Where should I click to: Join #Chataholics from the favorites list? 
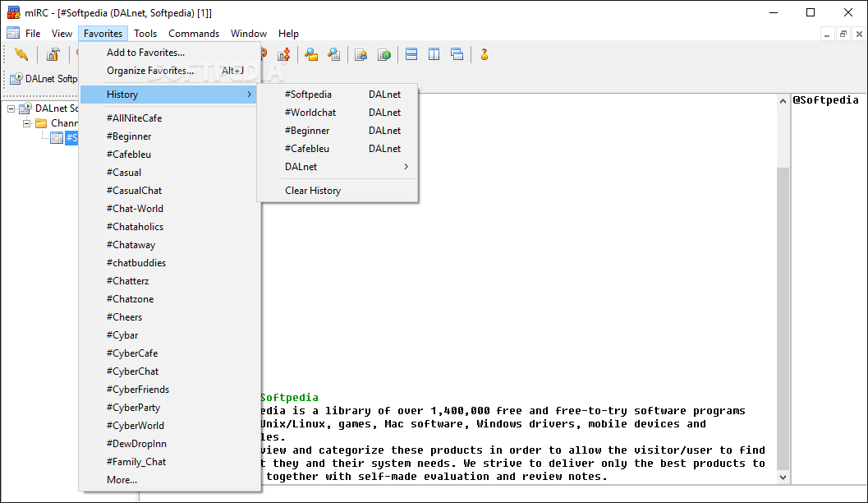pyautogui.click(x=170, y=227)
